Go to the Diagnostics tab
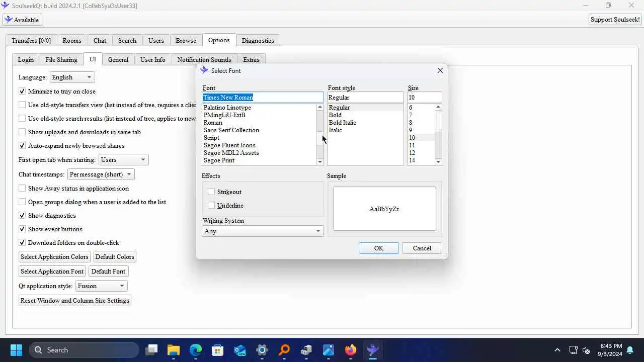This screenshot has height=362, width=644. 258,41
